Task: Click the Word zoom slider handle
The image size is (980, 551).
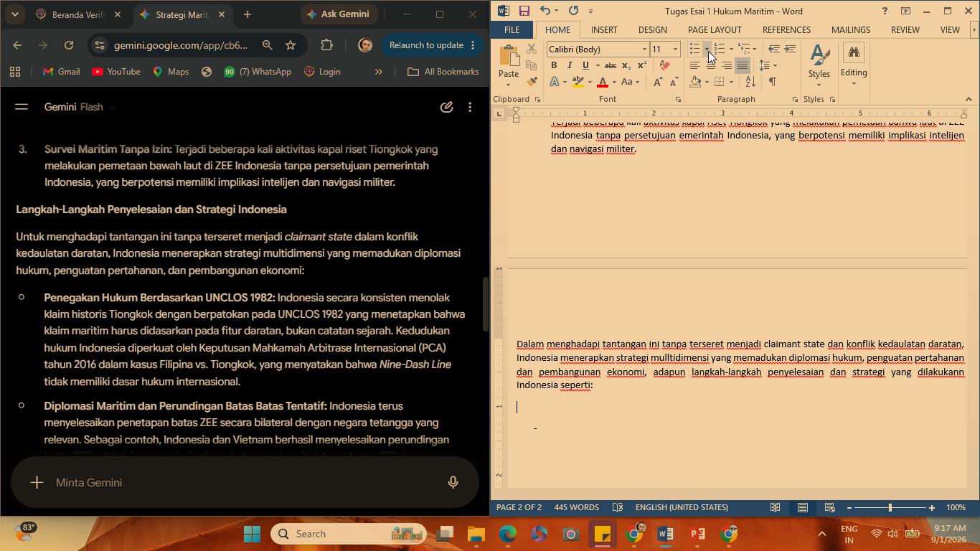Action: coord(890,507)
